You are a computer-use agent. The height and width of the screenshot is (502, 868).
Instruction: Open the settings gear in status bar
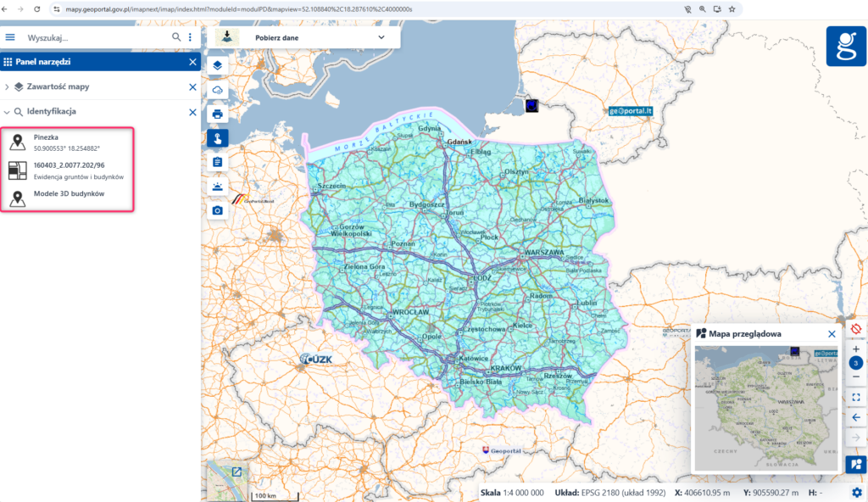857,492
